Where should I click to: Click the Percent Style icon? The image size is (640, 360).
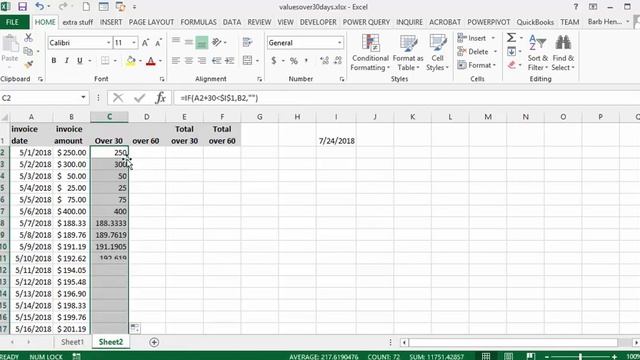coord(294,61)
